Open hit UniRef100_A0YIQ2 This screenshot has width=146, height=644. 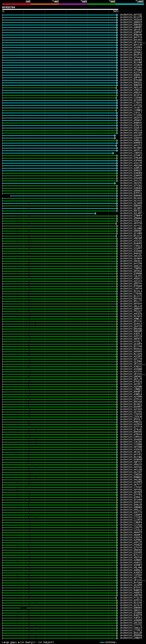(x=131, y=15)
